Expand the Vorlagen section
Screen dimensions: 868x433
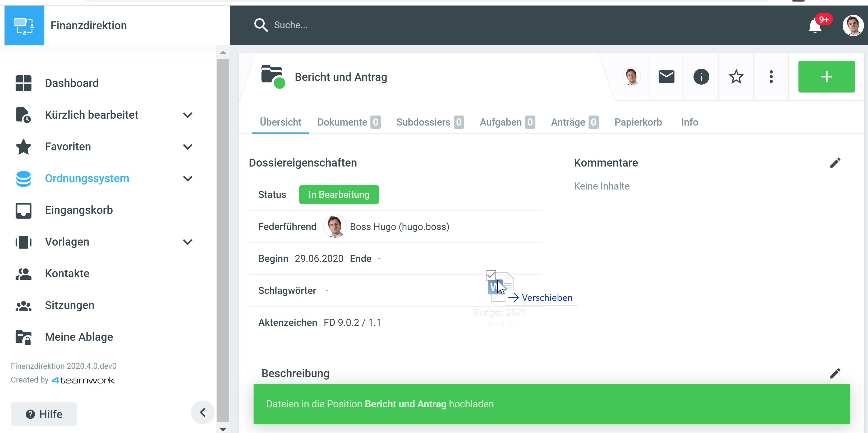point(188,242)
